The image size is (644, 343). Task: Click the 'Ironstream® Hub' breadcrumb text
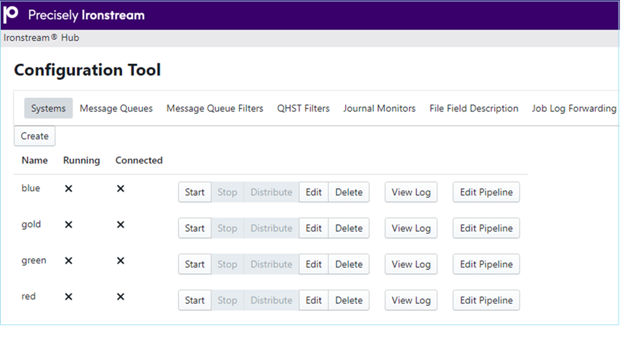pos(41,38)
